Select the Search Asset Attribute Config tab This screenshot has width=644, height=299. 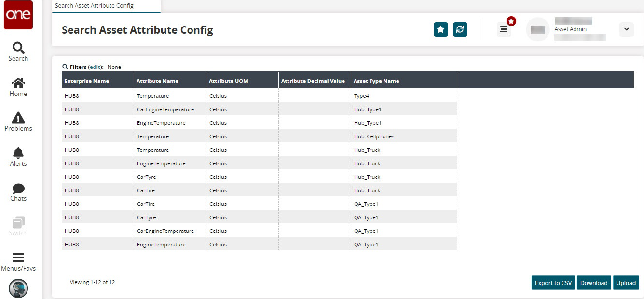[95, 6]
